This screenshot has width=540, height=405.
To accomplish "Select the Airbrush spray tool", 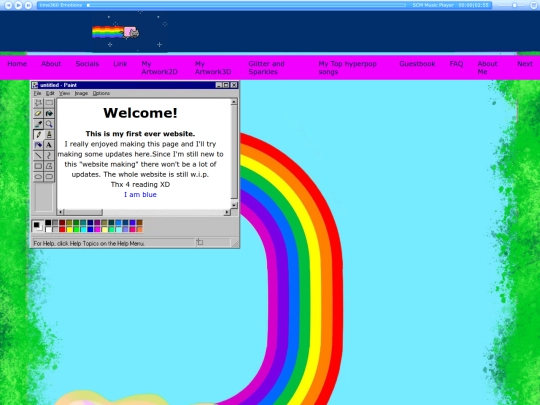I will (x=38, y=145).
